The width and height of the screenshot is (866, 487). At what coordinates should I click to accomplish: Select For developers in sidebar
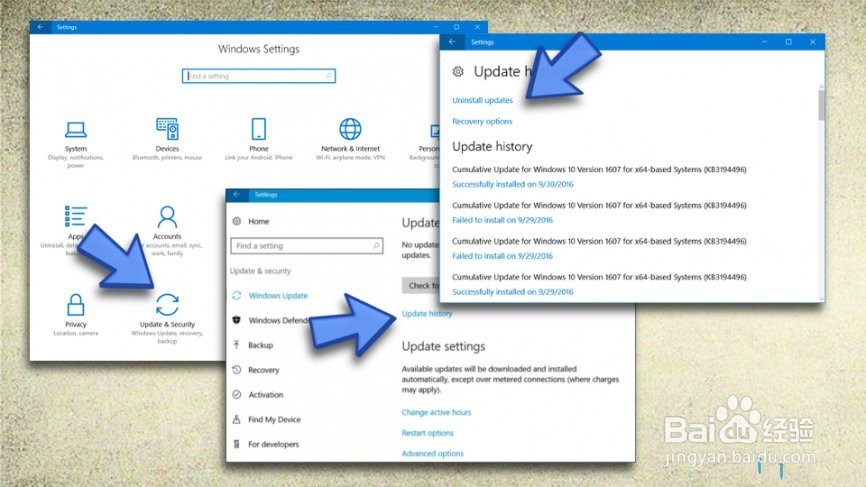point(273,444)
